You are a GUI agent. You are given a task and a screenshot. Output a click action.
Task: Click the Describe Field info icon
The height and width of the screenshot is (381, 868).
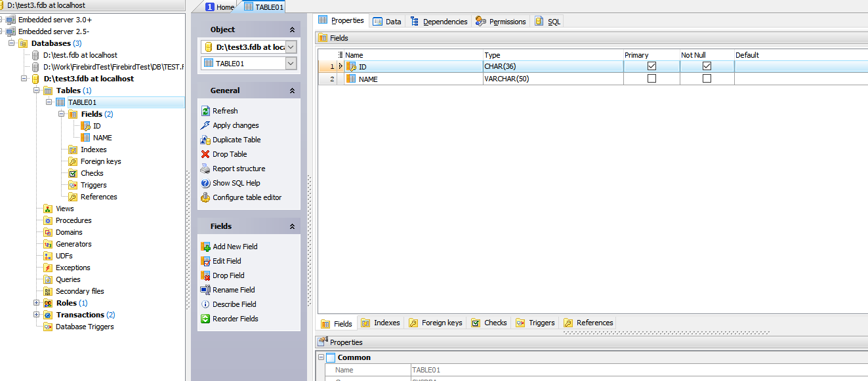205,304
